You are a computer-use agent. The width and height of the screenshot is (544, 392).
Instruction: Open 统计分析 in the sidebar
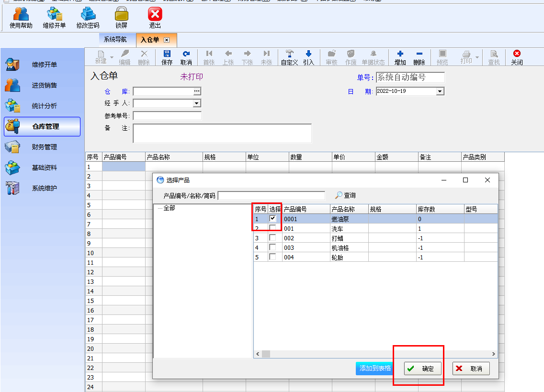(x=42, y=106)
